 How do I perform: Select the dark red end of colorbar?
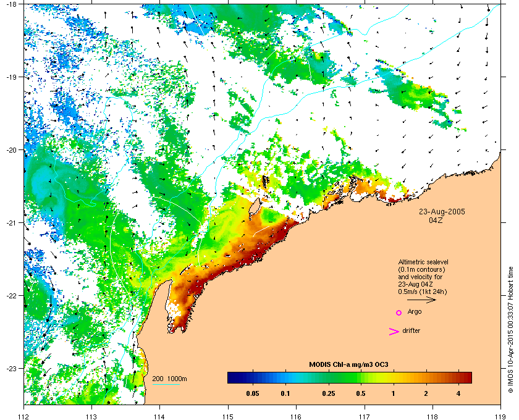[468, 377]
